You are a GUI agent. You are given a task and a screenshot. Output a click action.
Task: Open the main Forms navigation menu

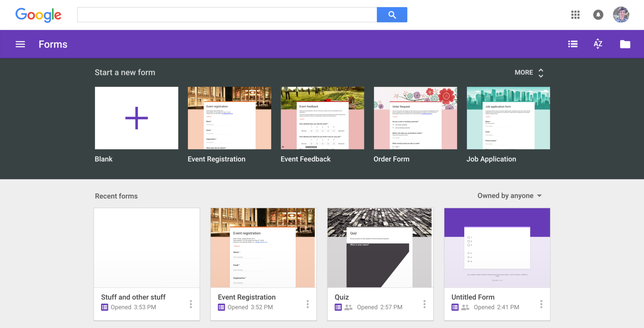20,44
